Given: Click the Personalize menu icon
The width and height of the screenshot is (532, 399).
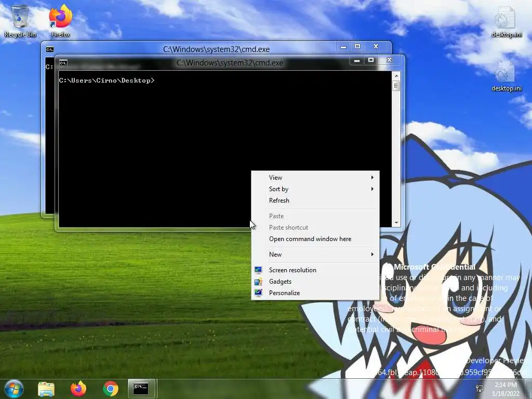Looking at the screenshot, I should (258, 293).
